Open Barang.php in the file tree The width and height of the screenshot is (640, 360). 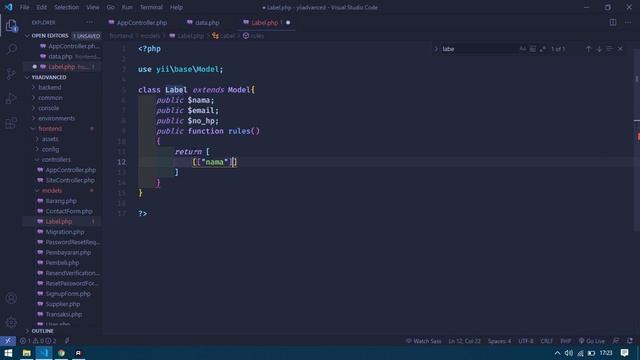pyautogui.click(x=61, y=201)
